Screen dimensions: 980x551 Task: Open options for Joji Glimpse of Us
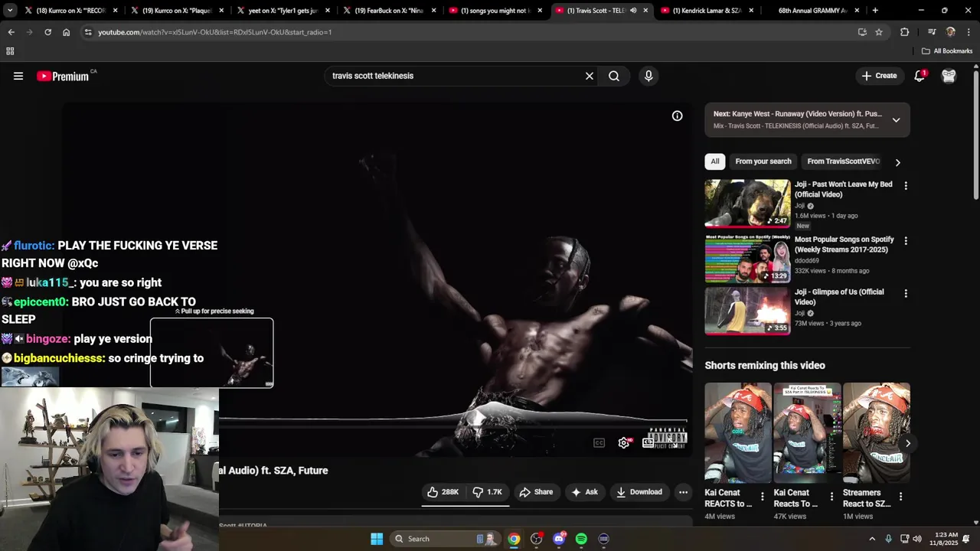pos(906,293)
